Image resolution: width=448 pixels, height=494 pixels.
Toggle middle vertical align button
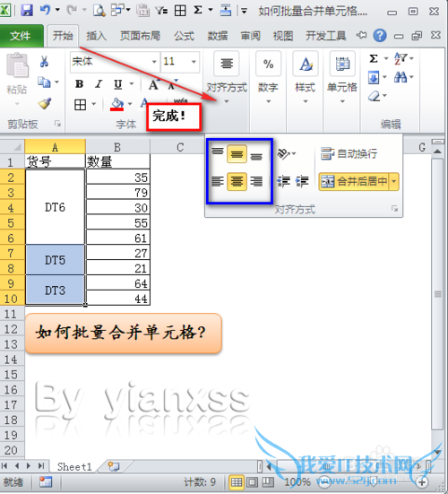click(x=237, y=153)
